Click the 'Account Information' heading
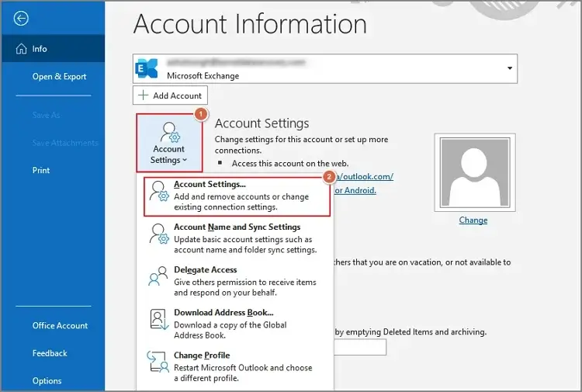This screenshot has width=582, height=392. 250,24
